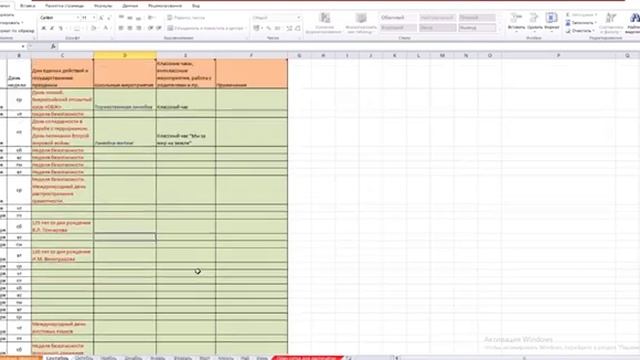Apply the thousands separator format
Screen dimensions: 640x360
[277, 28]
